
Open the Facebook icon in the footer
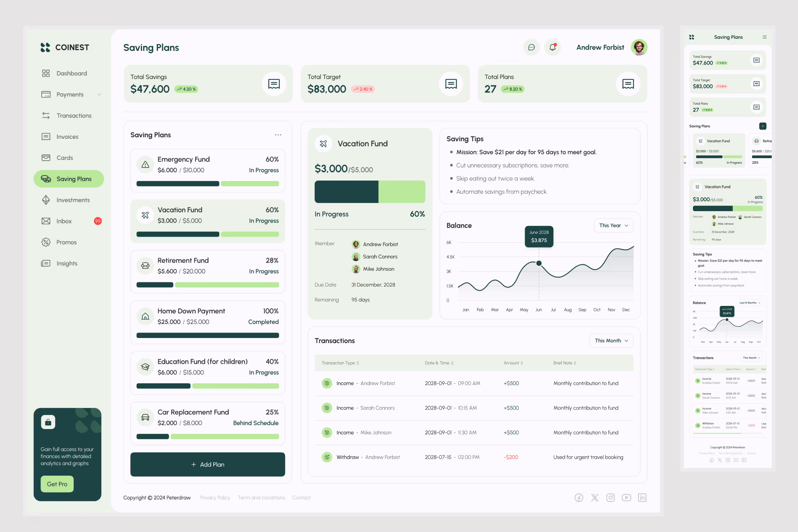pos(579,498)
